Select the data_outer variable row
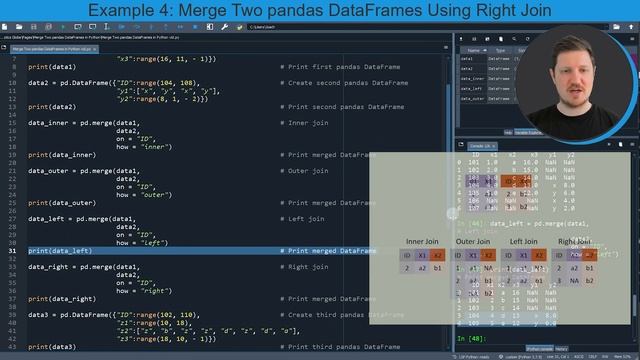Viewport: 640px width, 360px height. click(488, 99)
